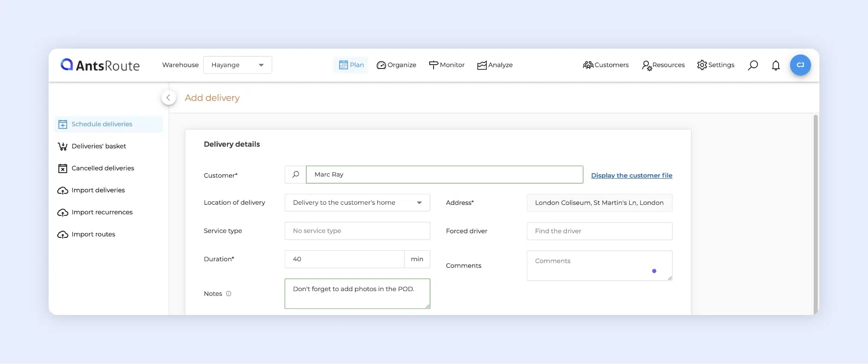868x364 pixels.
Task: Click the Duration field showing 40
Action: [344, 259]
